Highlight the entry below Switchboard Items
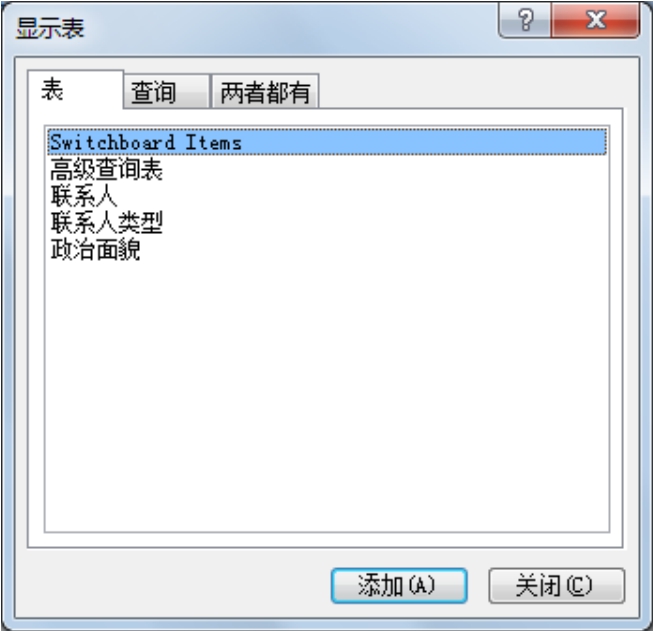Screen dimensions: 653x631 click(327, 169)
